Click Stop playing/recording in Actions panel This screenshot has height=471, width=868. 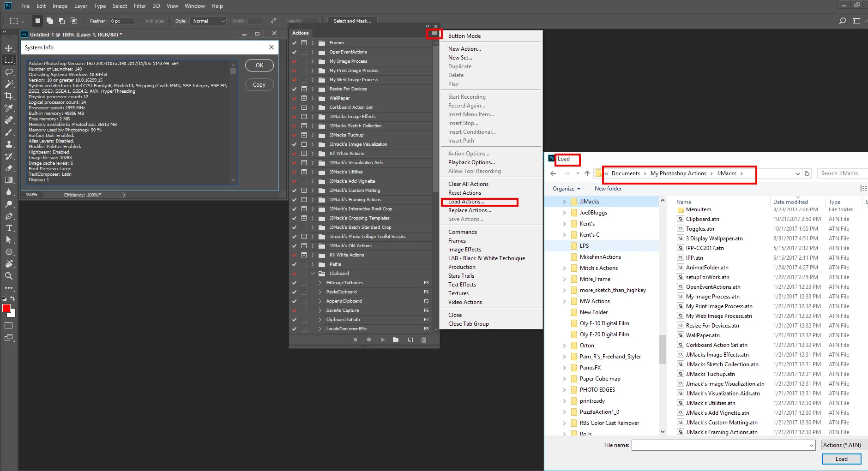coord(355,340)
